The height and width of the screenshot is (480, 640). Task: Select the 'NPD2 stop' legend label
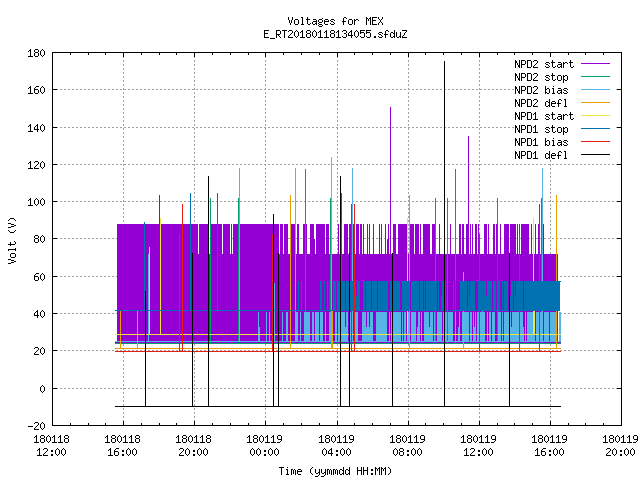click(x=541, y=77)
